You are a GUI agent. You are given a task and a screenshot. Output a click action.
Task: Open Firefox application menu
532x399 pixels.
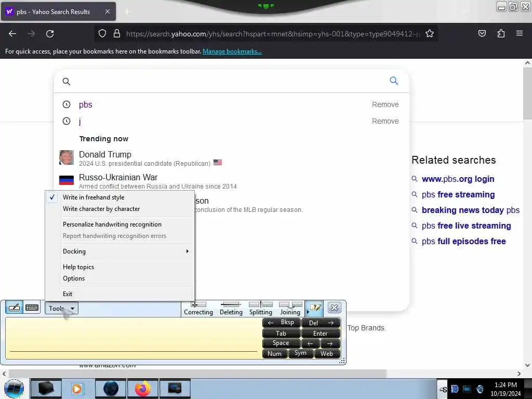[x=520, y=34]
